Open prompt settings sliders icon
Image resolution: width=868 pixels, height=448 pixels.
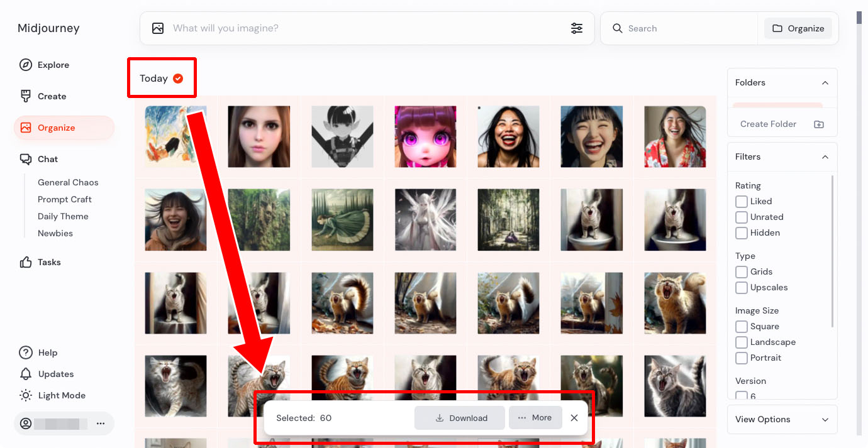tap(577, 28)
